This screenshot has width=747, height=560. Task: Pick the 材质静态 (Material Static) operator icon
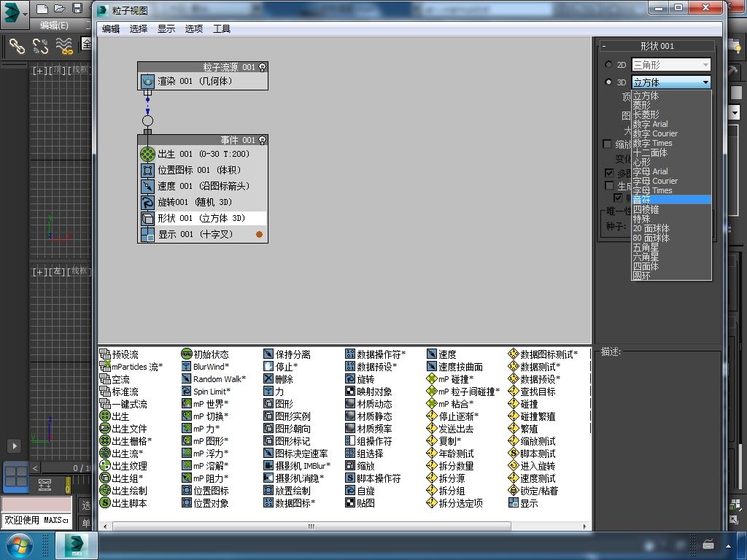[x=351, y=416]
